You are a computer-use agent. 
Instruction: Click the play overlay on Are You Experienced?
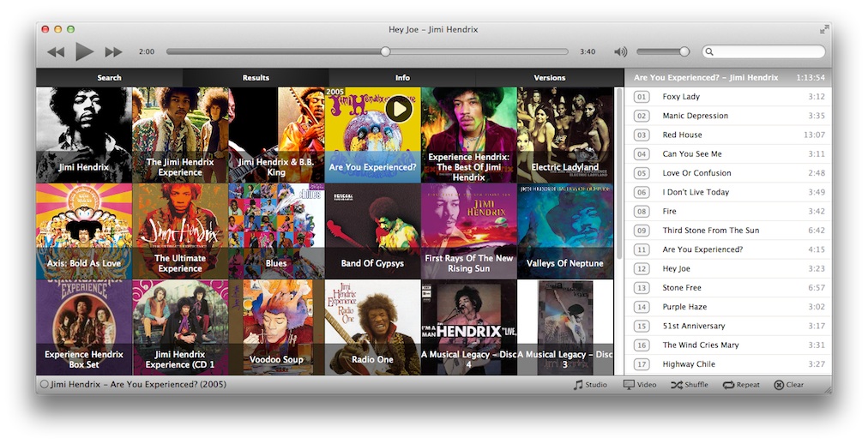pos(398,109)
